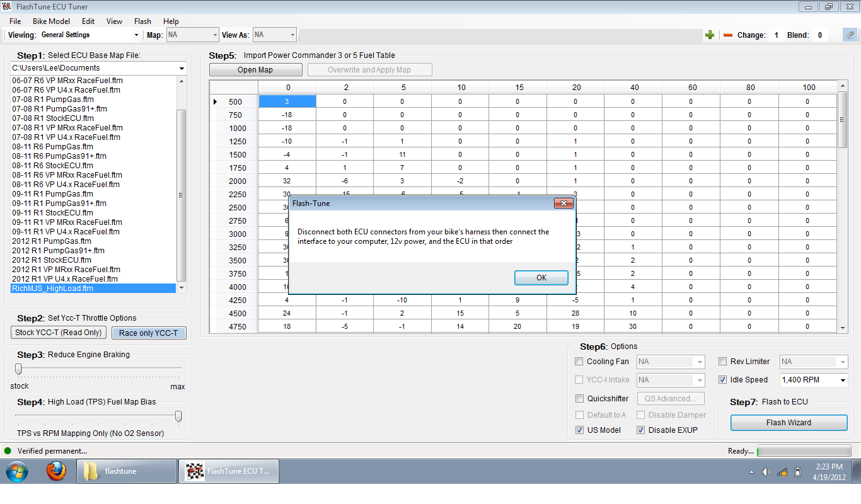Screen dimensions: 861x504
Task: Click the clock showing 2:23 PM
Action: pos(828,467)
